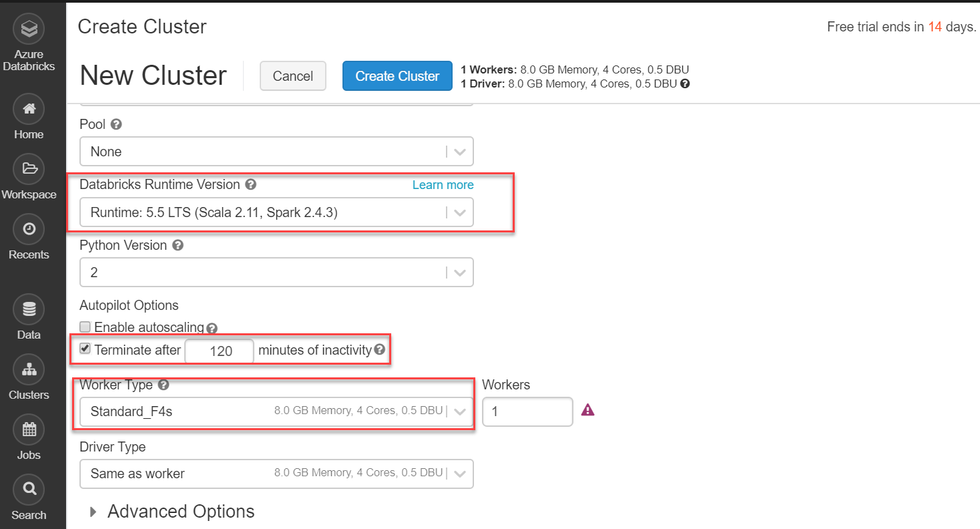The width and height of the screenshot is (980, 529).
Task: Open the Azure Databricks home logo
Action: pyautogui.click(x=28, y=29)
